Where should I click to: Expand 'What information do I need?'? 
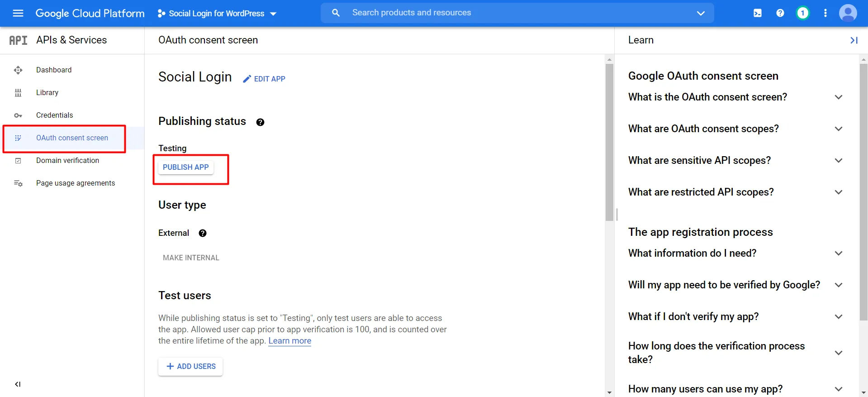coord(839,254)
